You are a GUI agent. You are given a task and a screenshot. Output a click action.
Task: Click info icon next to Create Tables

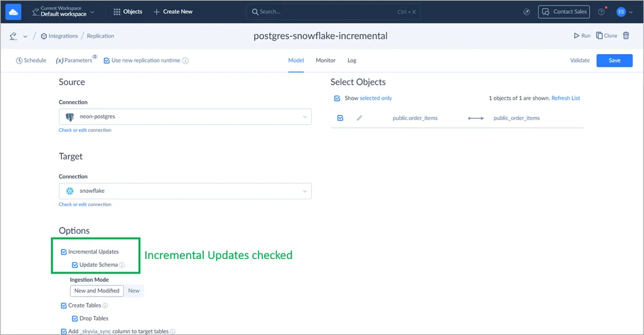(105, 306)
